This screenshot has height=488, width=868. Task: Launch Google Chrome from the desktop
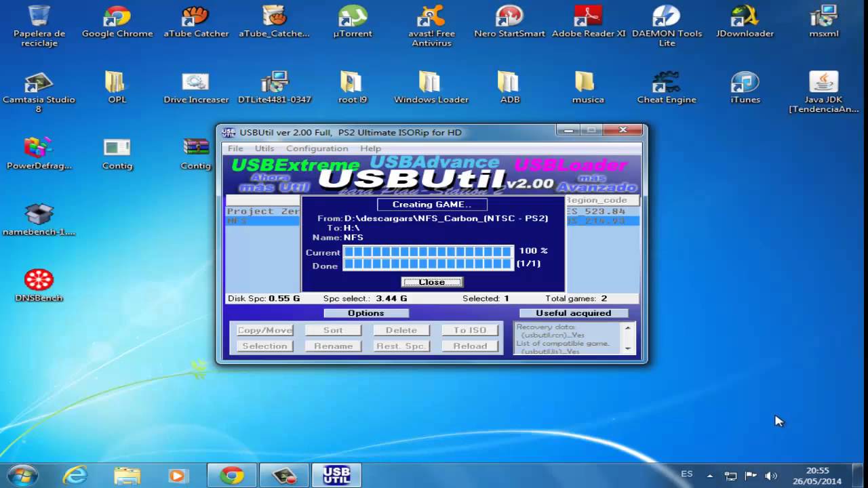pos(117,22)
